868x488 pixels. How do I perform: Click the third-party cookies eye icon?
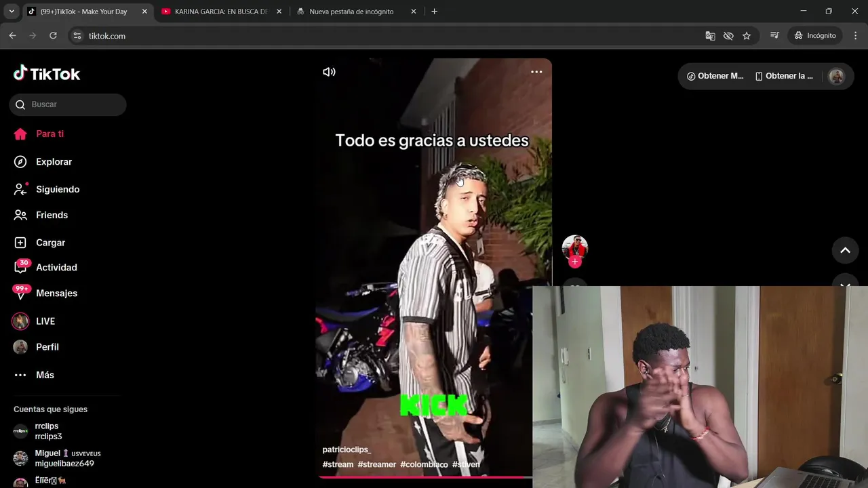click(x=728, y=36)
